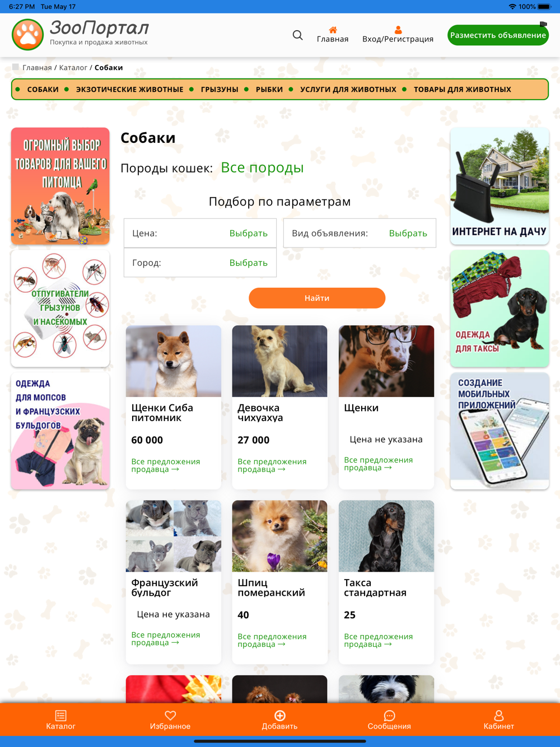Click Разместить объявление green button

coord(498,35)
